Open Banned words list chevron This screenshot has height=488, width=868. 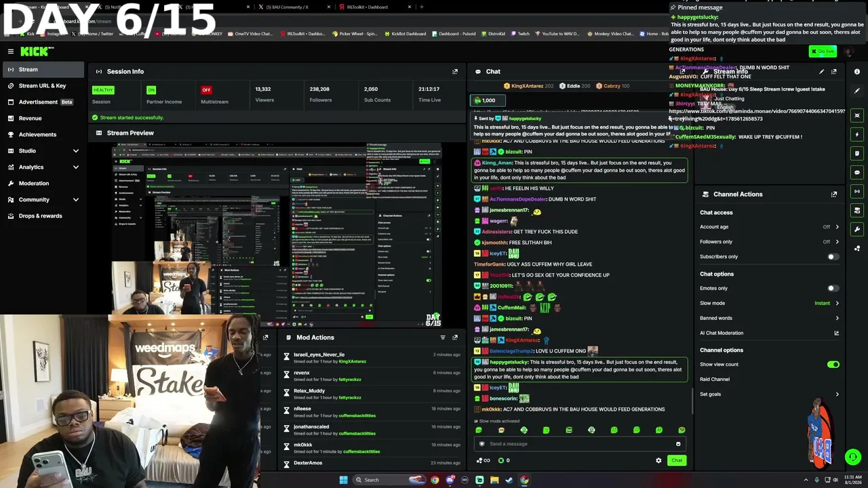tap(837, 318)
